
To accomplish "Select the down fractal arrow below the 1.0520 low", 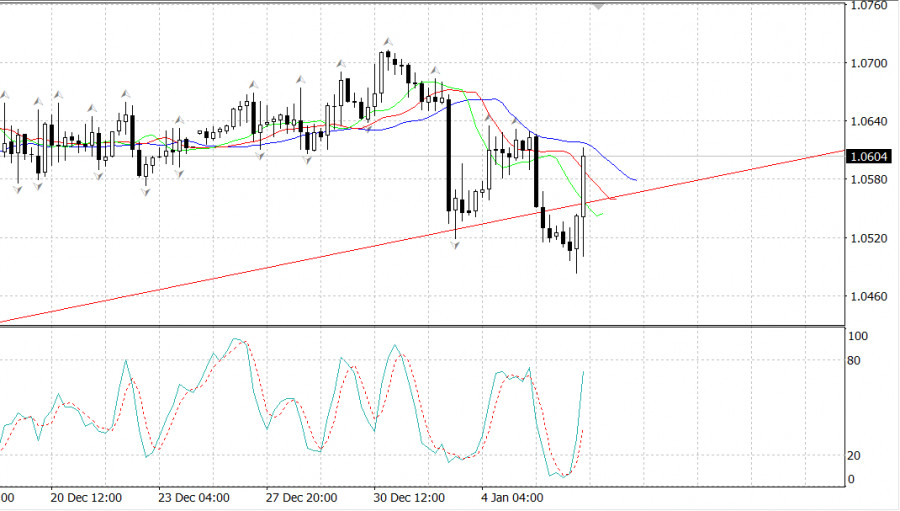I will pos(456,244).
